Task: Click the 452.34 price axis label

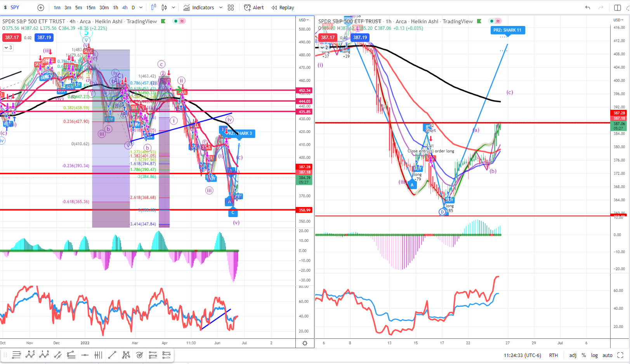Action: coord(305,90)
